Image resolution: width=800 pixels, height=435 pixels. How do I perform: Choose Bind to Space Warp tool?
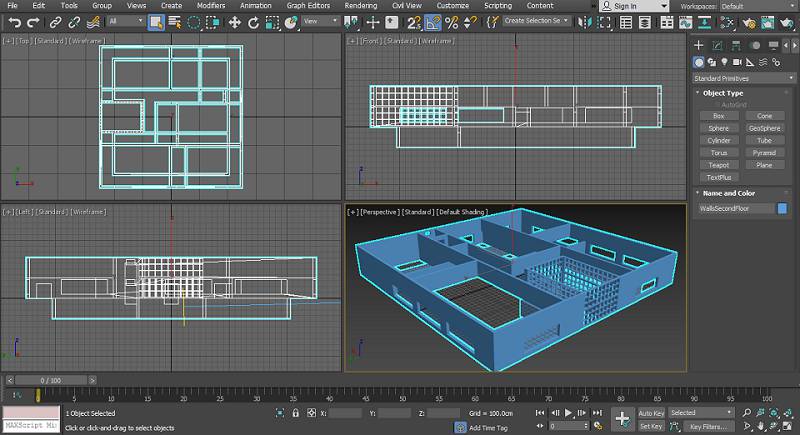pyautogui.click(x=93, y=22)
